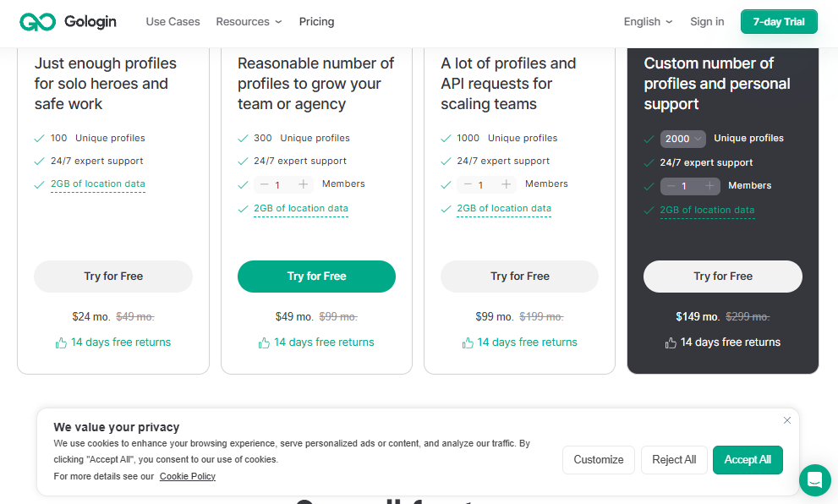
Task: Accept All cookies
Action: pos(748,460)
